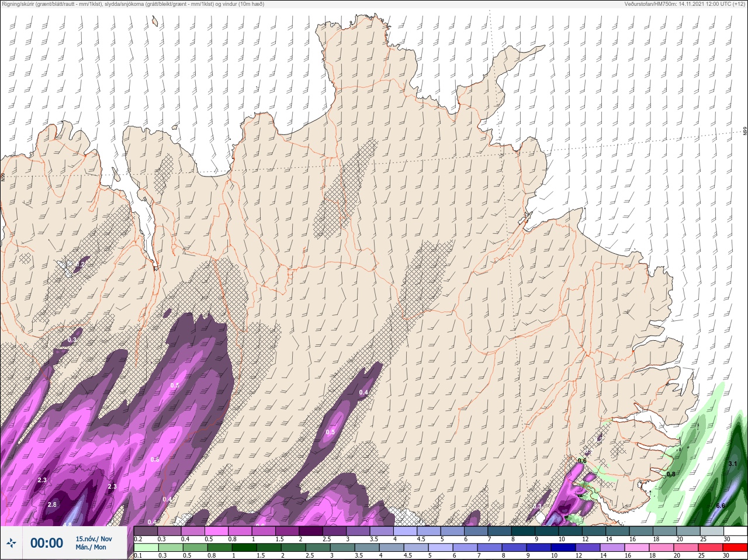This screenshot has width=748, height=560.
Task: Click the 6.6 rainfall value on the map
Action: [x=721, y=506]
